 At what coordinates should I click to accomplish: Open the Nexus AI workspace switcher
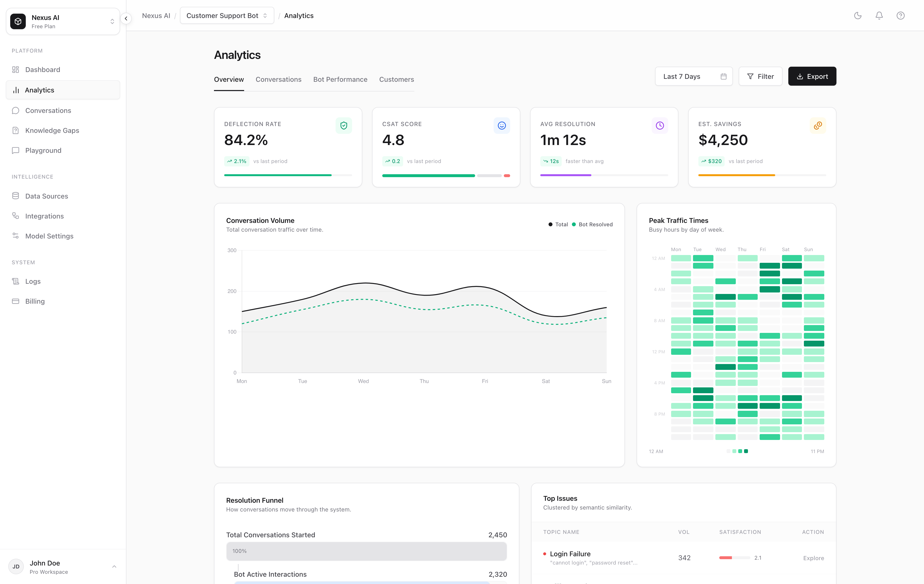tap(63, 21)
